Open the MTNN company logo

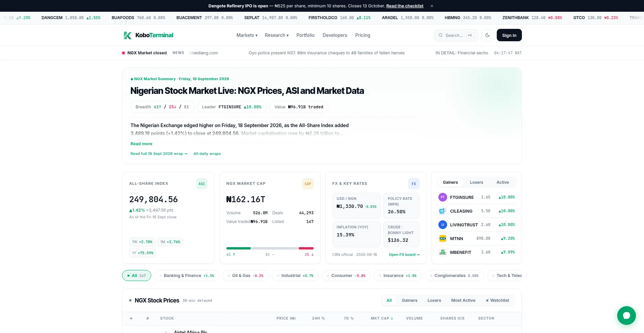click(442, 238)
